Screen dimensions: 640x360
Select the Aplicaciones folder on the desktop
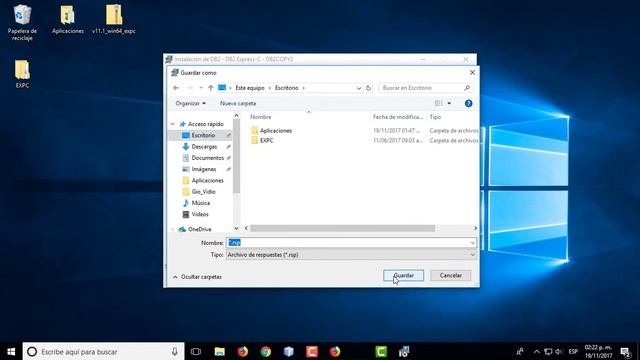68,19
